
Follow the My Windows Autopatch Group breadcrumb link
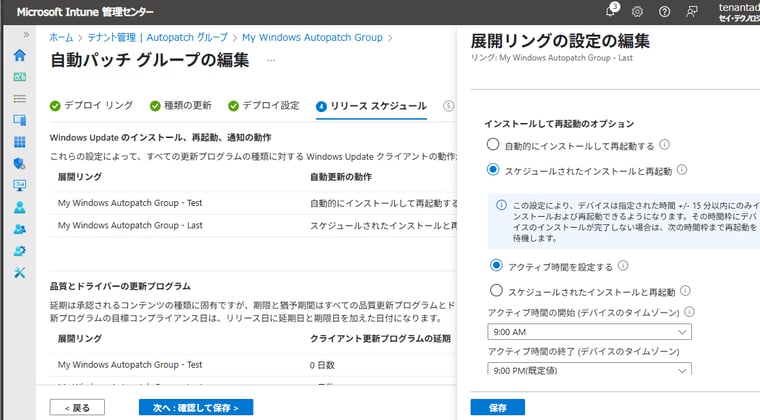tap(312, 37)
